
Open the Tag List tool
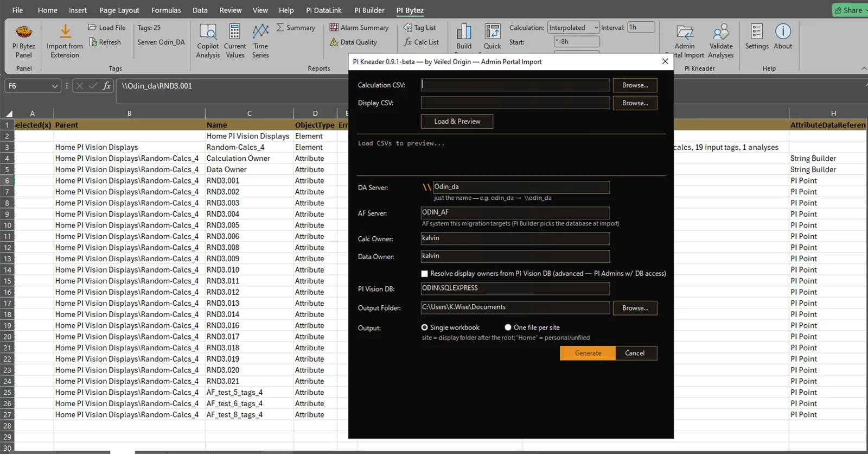pos(419,28)
